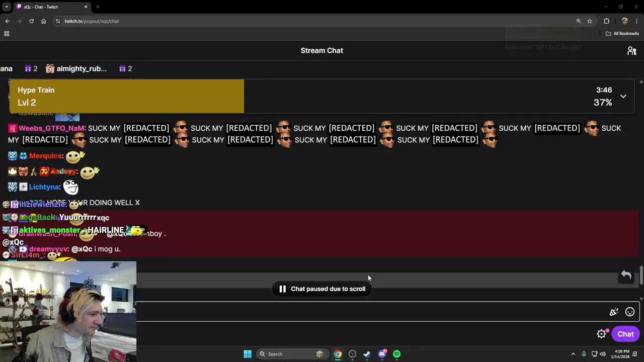Open Chrome three-dot menu
644x362 pixels.
(x=636, y=21)
